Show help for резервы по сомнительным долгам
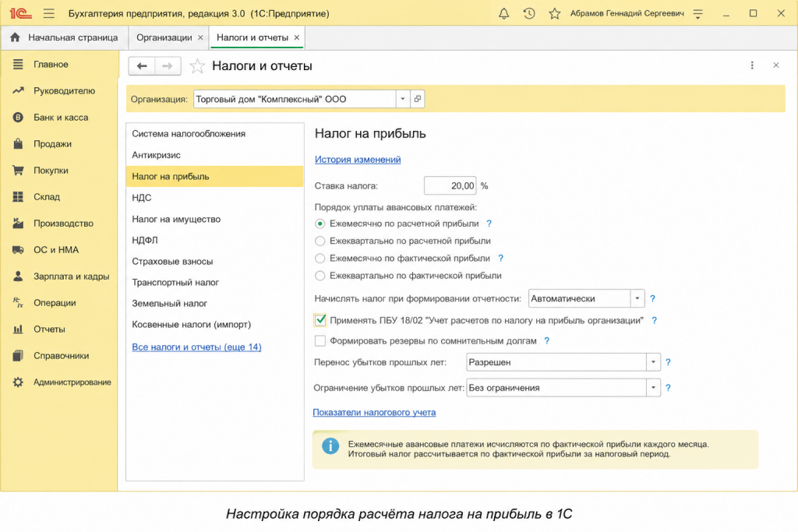798x532 pixels. pyautogui.click(x=547, y=340)
